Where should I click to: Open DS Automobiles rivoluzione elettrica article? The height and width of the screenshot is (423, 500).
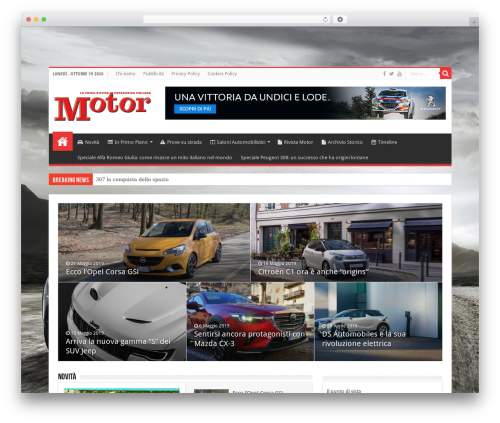click(x=364, y=338)
